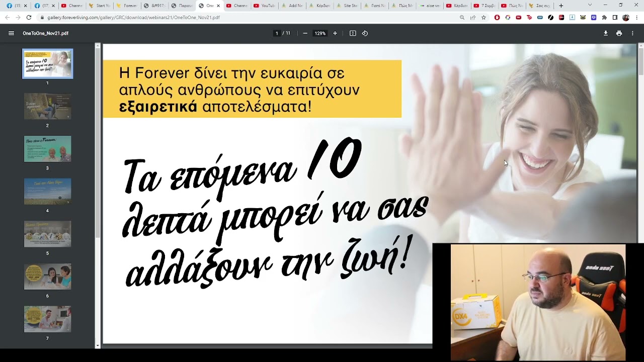Edit the 129% zoom level field

tap(320, 33)
